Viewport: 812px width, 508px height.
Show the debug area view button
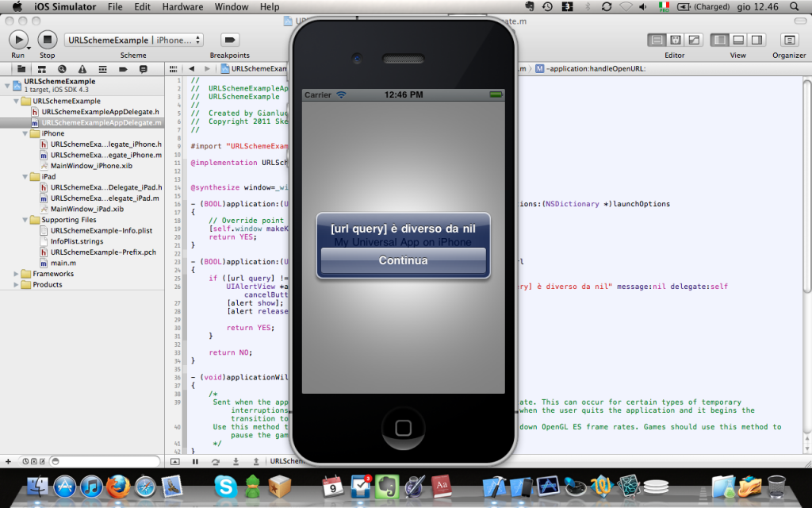coord(737,40)
